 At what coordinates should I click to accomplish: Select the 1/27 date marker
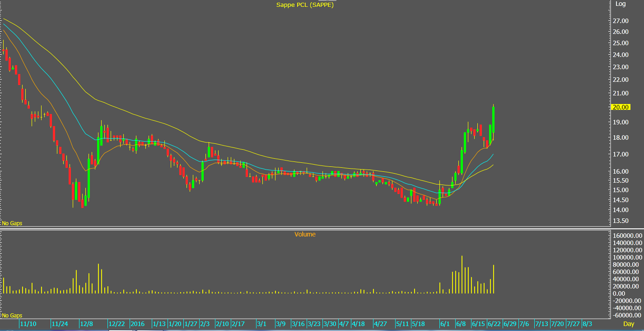(191, 324)
